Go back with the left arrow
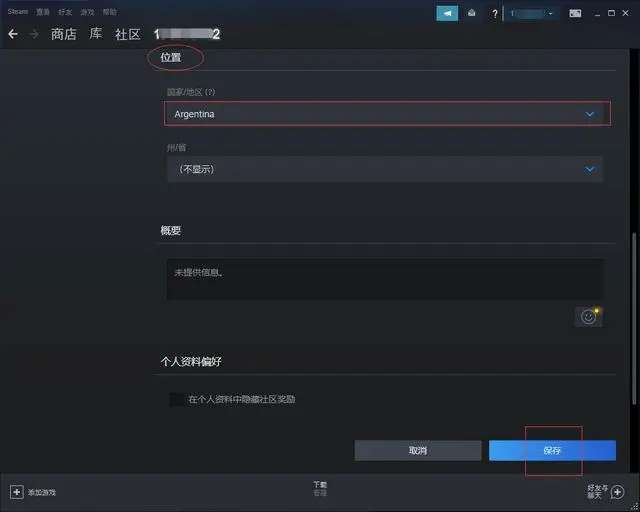 pos(13,34)
